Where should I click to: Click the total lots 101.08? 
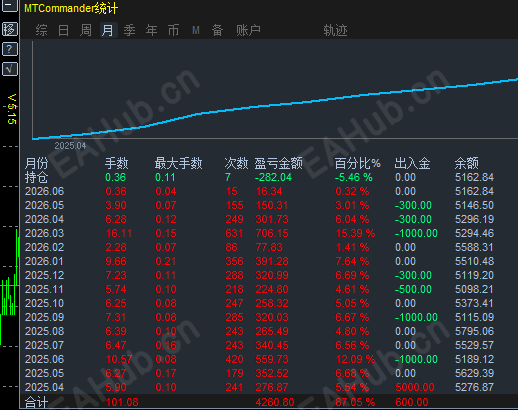point(122,402)
